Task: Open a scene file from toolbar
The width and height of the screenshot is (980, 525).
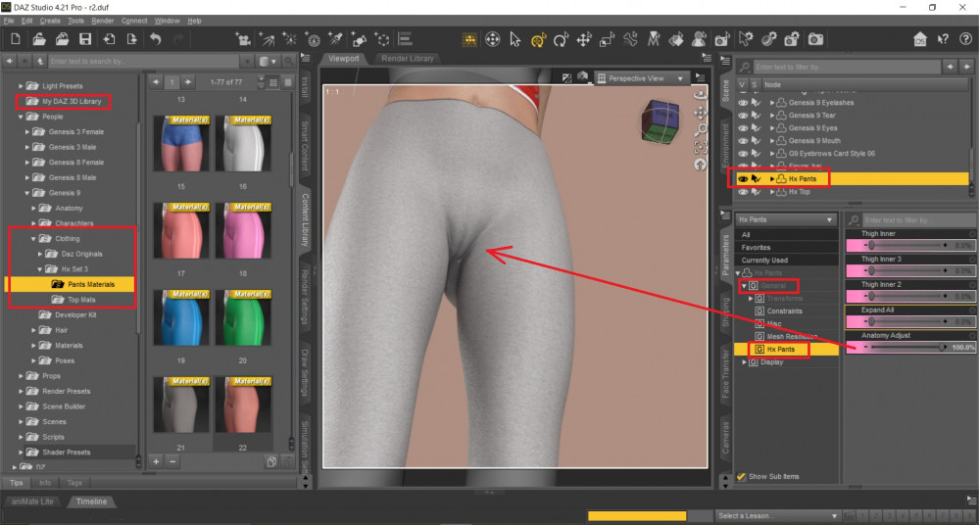Action: tap(39, 39)
